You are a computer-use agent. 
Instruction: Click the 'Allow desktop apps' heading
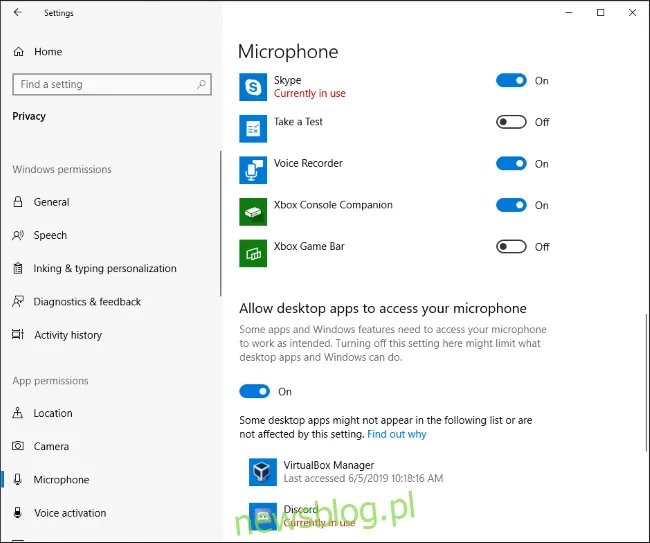coord(383,308)
